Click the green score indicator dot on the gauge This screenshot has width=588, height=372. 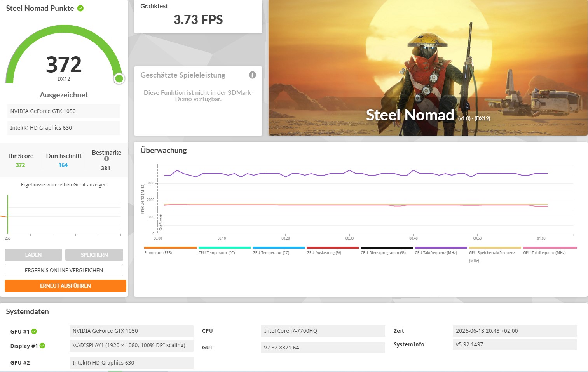[x=119, y=79]
